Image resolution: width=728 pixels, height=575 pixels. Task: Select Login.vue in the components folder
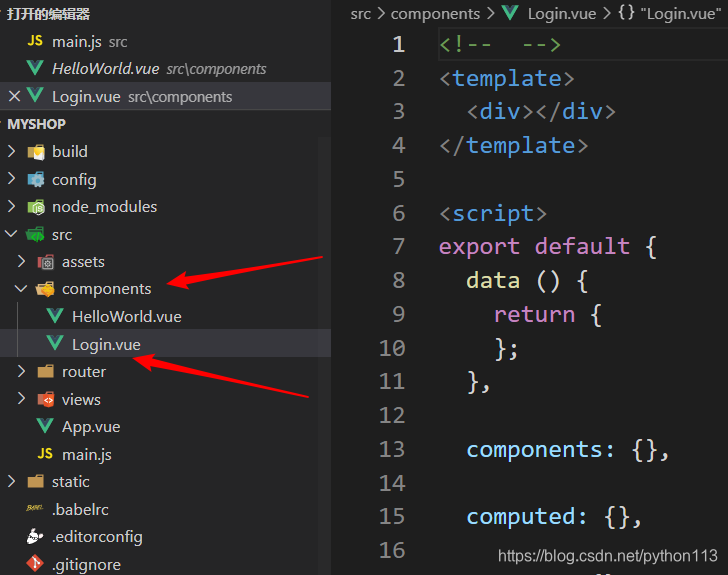click(x=165, y=344)
